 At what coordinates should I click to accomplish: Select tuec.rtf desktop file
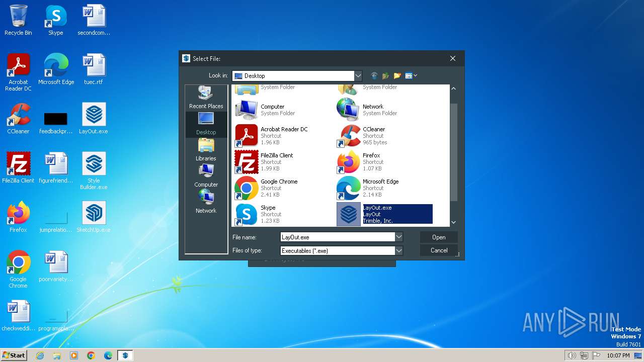click(94, 69)
